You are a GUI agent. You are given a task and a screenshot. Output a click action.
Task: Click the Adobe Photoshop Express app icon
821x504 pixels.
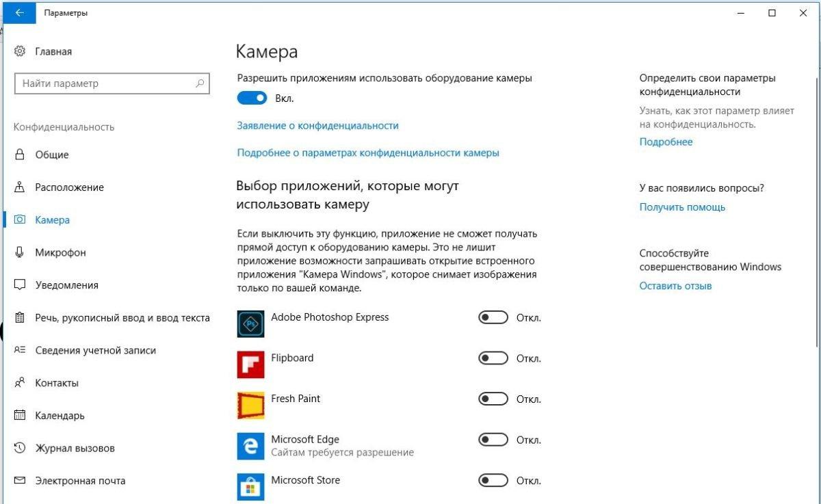pos(250,323)
